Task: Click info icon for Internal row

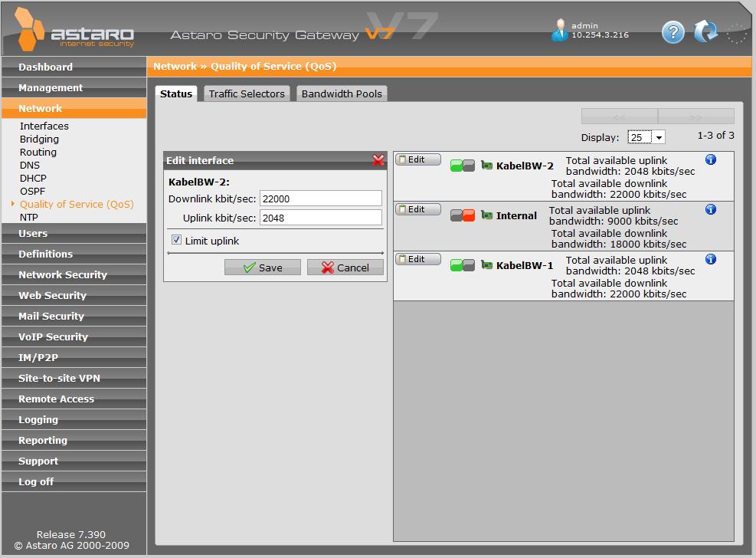Action: 711,209
